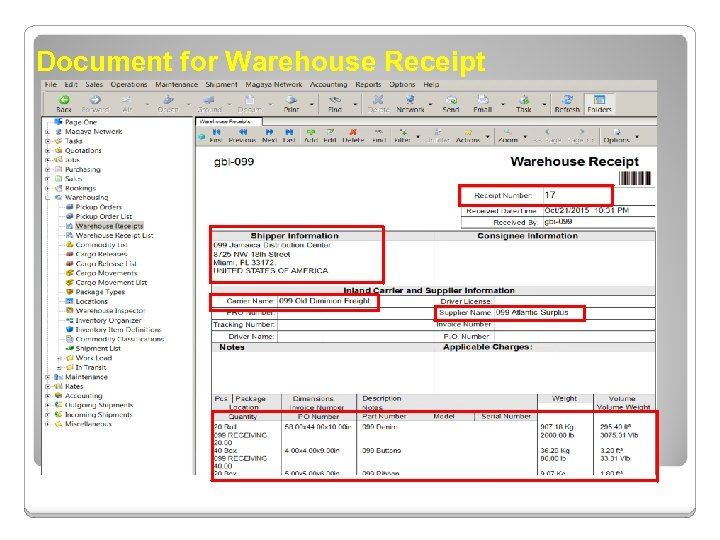Click the Receipt Number value 17
Image resolution: width=720 pixels, height=540 pixels.
tap(550, 195)
